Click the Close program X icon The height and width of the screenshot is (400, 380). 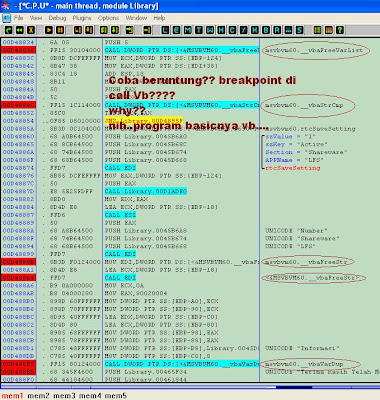click(31, 30)
